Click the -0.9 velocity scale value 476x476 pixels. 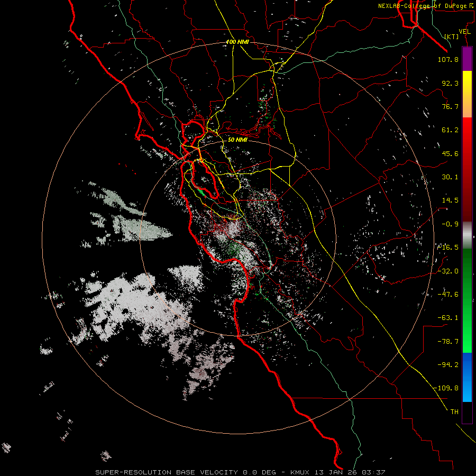[x=450, y=224]
